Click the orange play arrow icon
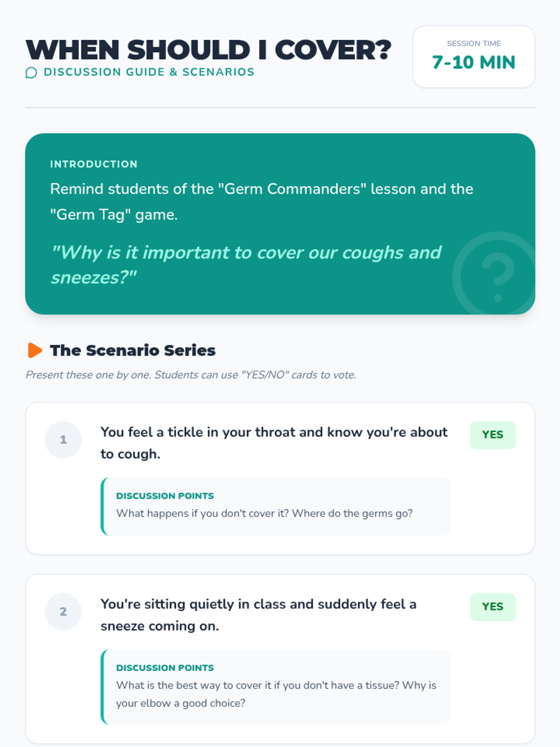Screen dimensions: 560x747 (x=35, y=350)
